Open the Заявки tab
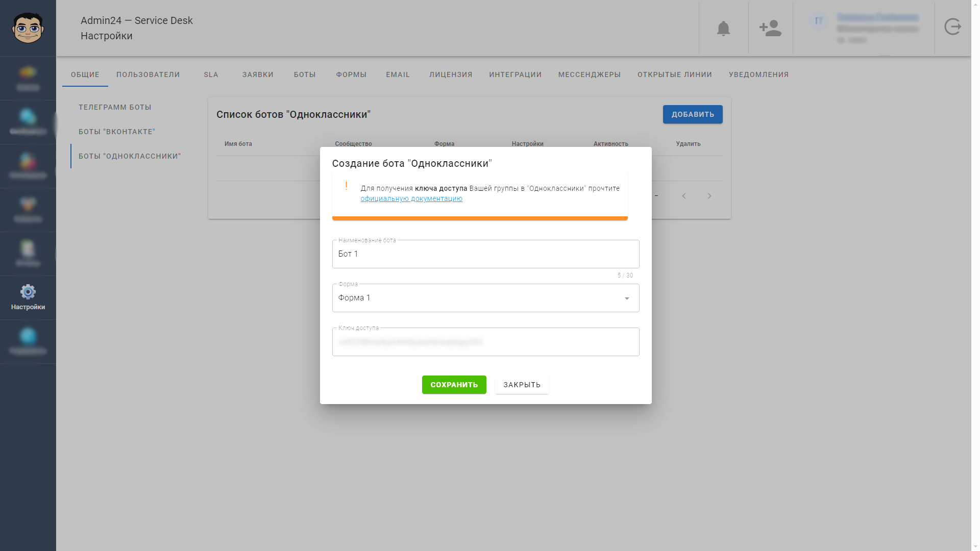This screenshot has width=980, height=551. coord(258,74)
